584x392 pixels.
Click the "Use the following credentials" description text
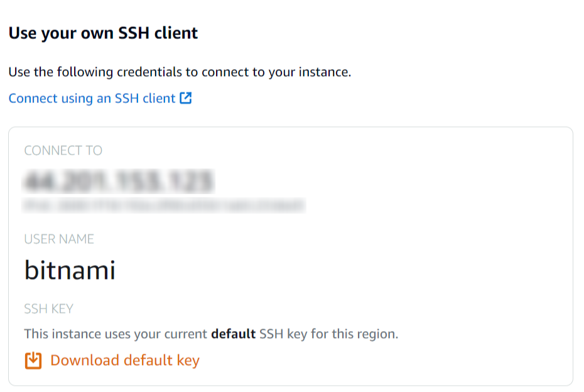click(x=180, y=72)
